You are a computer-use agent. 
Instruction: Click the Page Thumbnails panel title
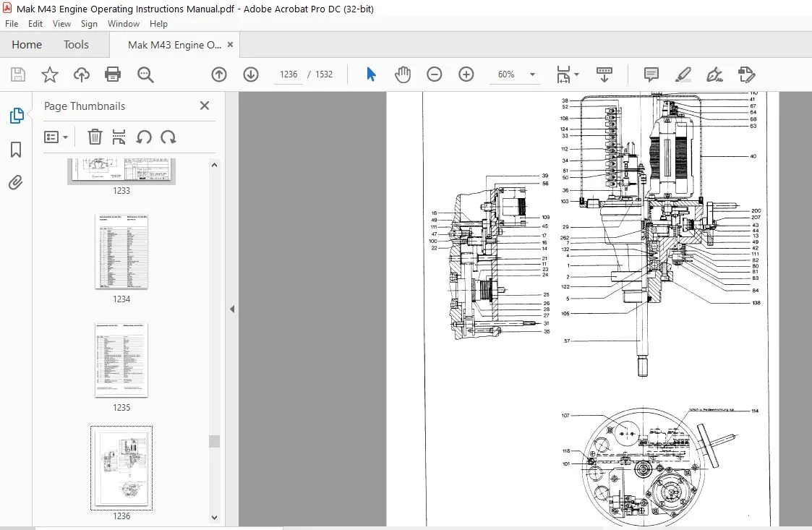coord(85,106)
